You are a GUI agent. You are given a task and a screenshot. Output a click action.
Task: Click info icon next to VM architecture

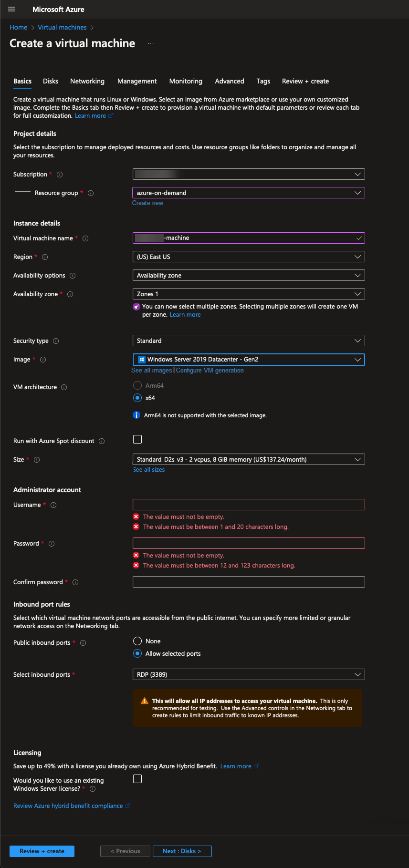(64, 387)
